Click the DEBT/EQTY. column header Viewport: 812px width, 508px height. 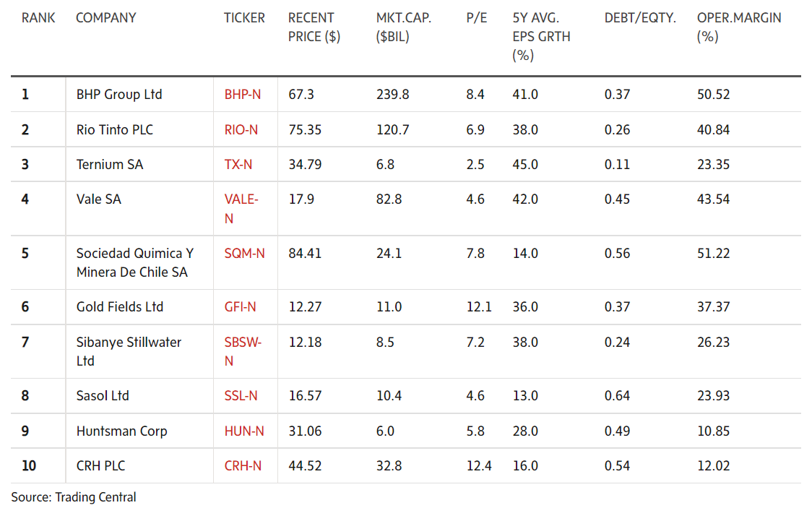[640, 18]
